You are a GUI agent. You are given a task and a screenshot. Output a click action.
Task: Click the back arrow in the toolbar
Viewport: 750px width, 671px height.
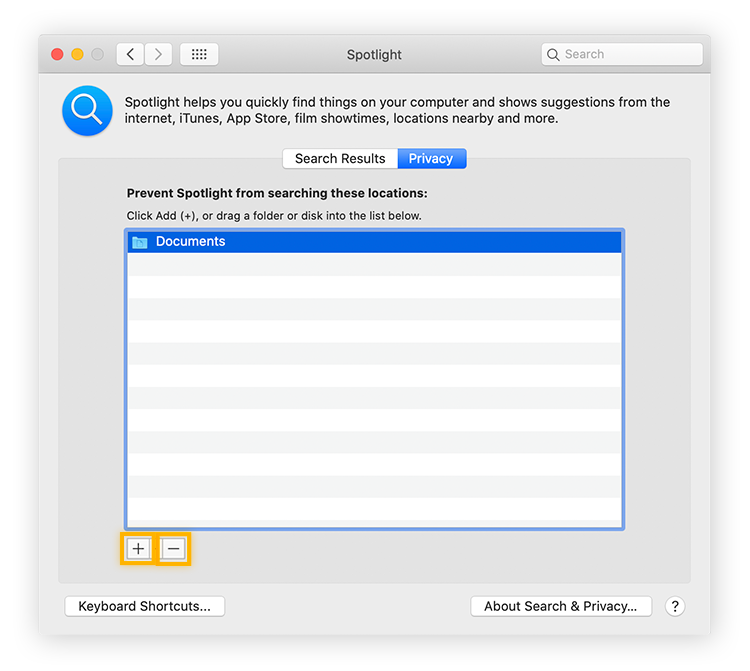coord(130,54)
